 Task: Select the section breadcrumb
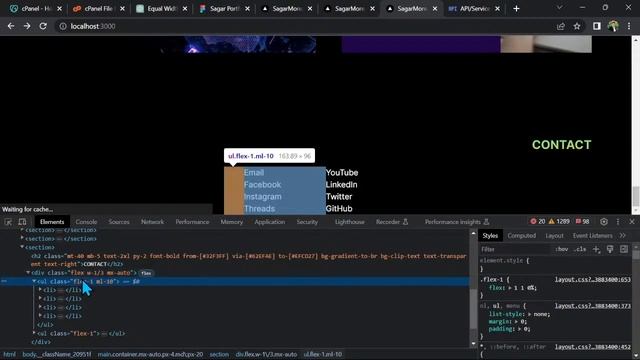219,354
